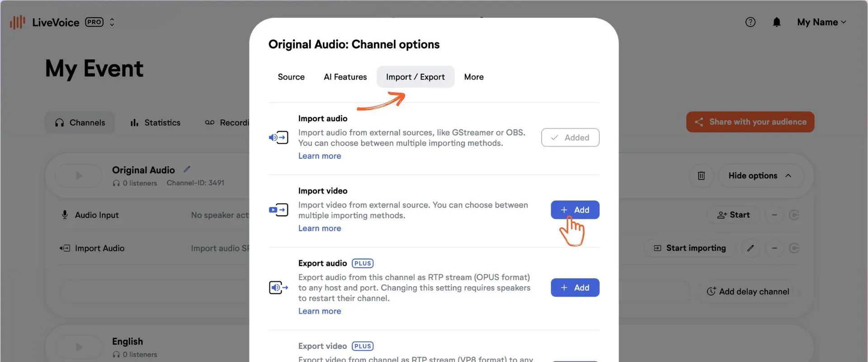Click the minus icon in Import Audio row
This screenshot has width=868, height=362.
tap(774, 248)
